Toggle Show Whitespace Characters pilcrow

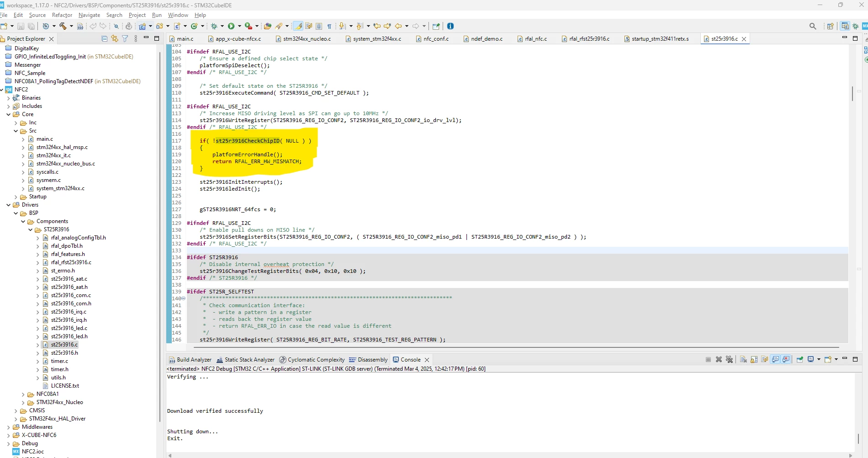[329, 26]
